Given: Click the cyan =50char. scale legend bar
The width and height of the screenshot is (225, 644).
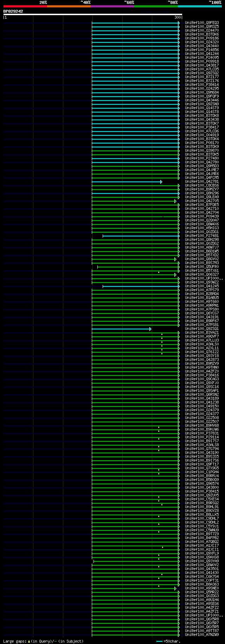Looking at the screenshot, I should tap(159, 642).
